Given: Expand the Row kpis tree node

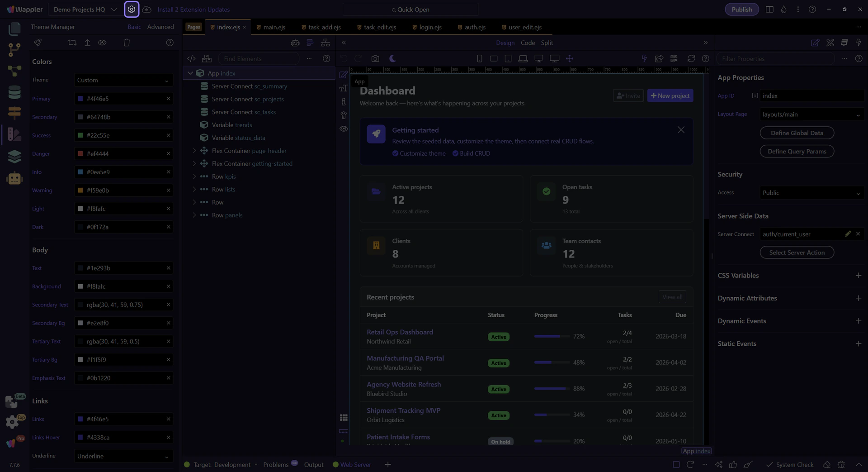Looking at the screenshot, I should (x=194, y=176).
